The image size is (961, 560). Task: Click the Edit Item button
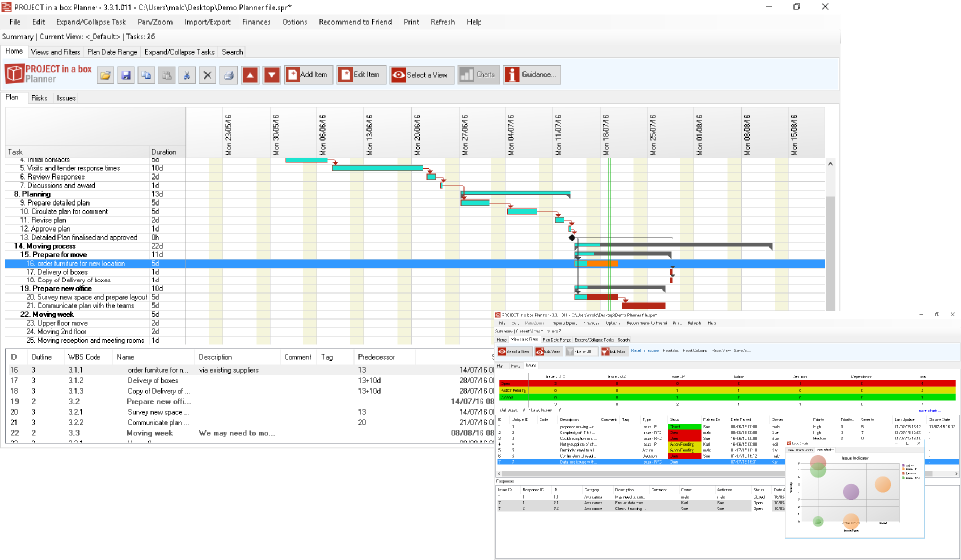coord(361,75)
